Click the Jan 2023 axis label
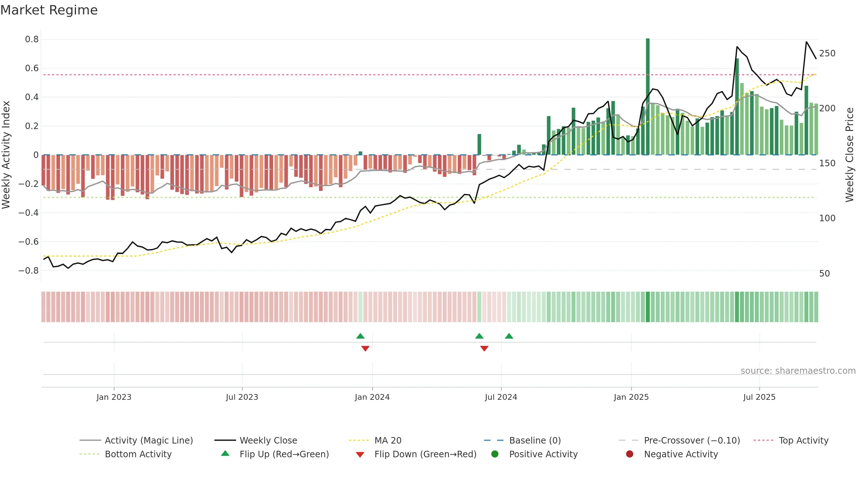868x488 pixels. tap(114, 397)
